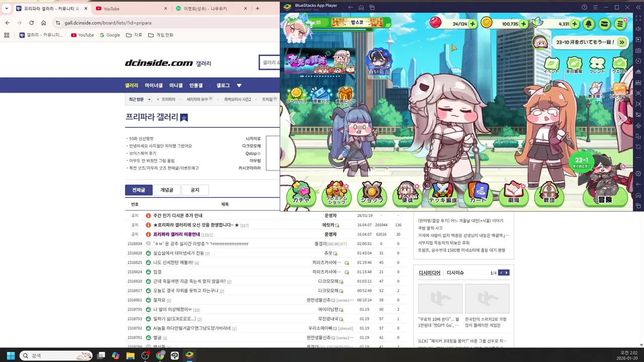
Task: Click the Windows taskbar search box
Action: point(56,355)
